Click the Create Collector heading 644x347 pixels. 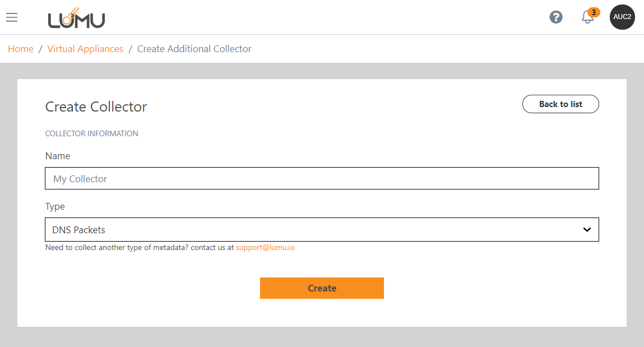[x=96, y=107]
